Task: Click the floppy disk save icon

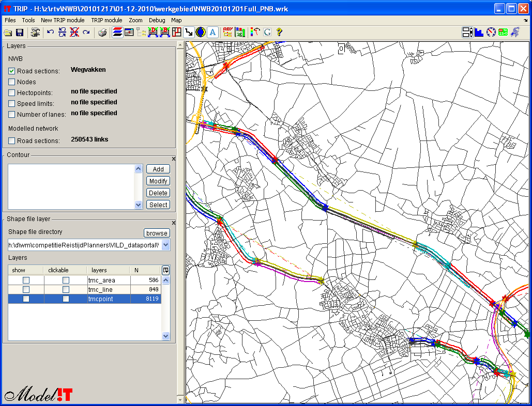Action: [20, 33]
